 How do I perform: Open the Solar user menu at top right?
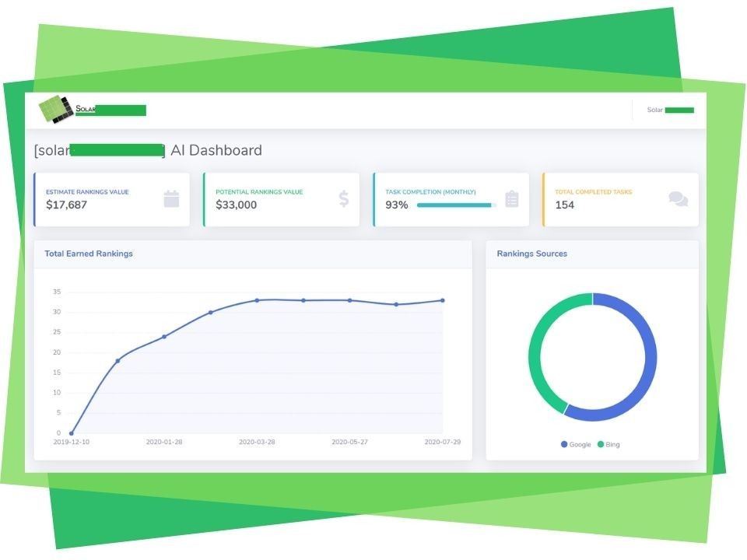point(670,110)
